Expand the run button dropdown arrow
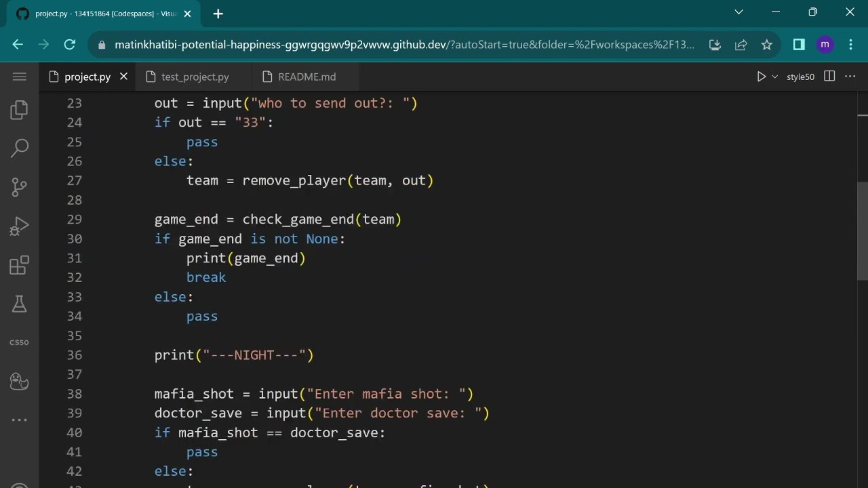This screenshot has width=868, height=488. tap(775, 77)
